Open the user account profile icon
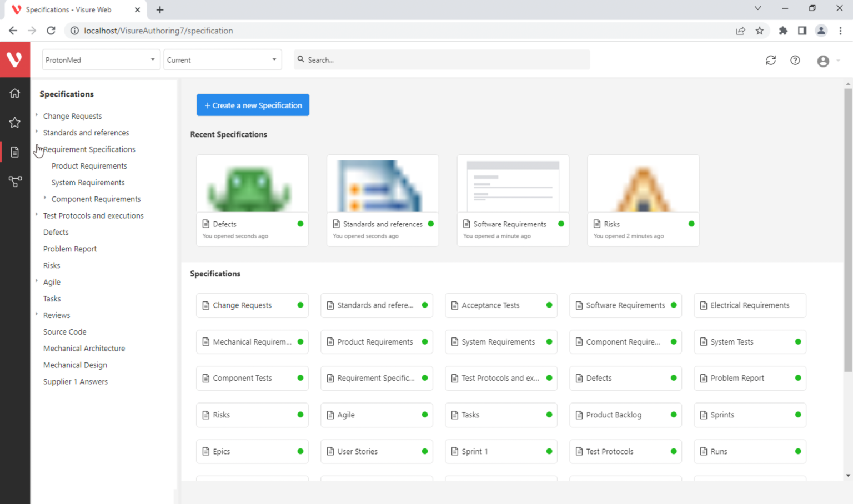 pyautogui.click(x=823, y=61)
